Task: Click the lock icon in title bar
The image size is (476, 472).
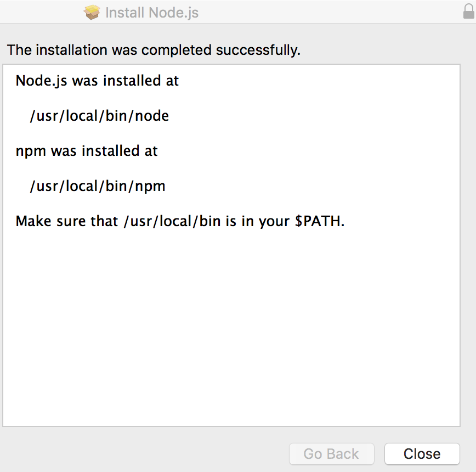Action: coord(468,12)
